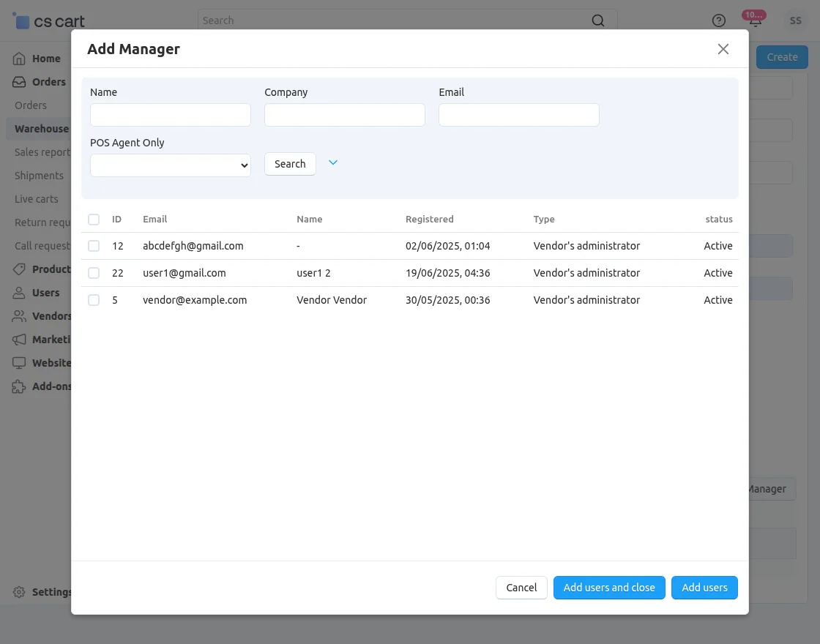820x644 pixels.
Task: Select the Marketing megaphone icon
Action: pyautogui.click(x=18, y=339)
